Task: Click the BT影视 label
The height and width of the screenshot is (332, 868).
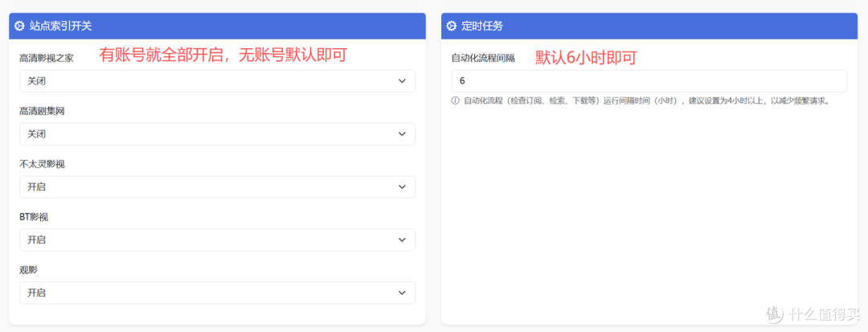Action: (34, 217)
